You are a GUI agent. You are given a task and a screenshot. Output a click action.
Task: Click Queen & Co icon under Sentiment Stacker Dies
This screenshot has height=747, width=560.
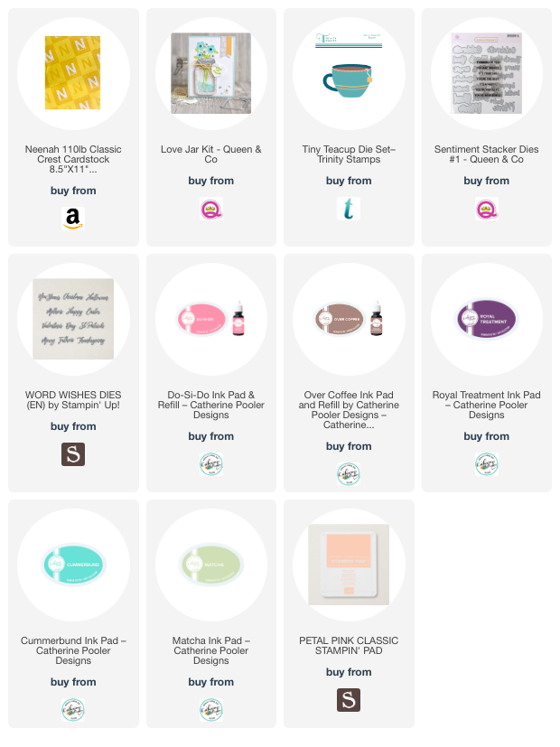click(x=487, y=209)
